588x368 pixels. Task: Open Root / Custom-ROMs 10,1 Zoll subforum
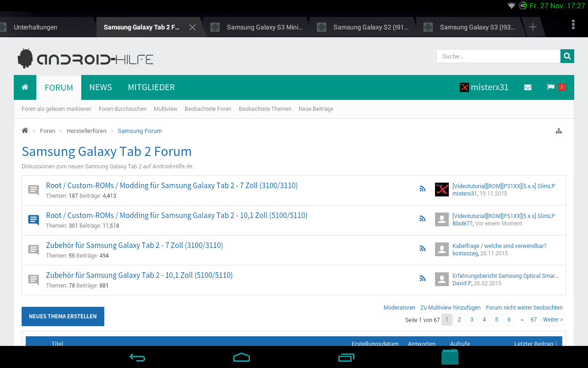pos(177,216)
